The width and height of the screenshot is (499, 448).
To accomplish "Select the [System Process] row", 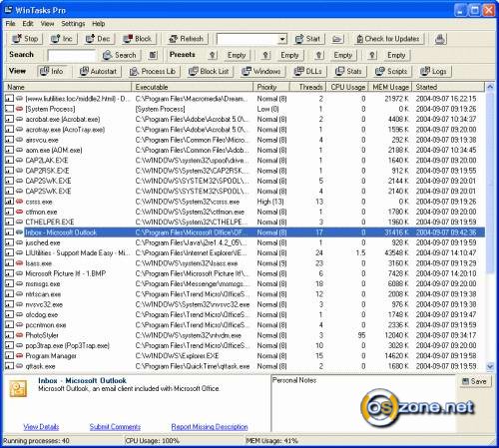I will point(245,109).
